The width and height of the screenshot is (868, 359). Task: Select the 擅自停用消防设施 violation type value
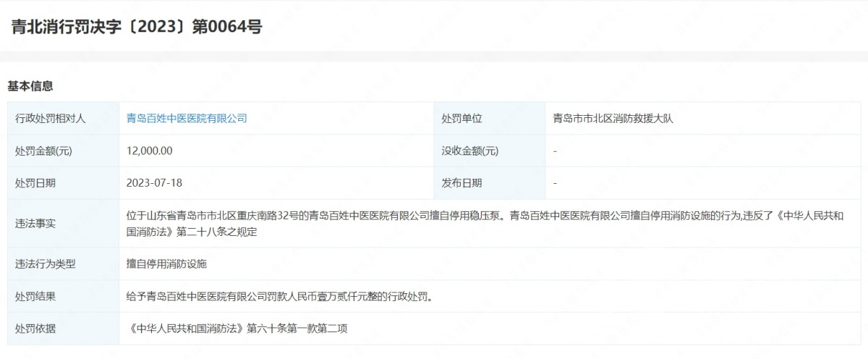tap(166, 264)
